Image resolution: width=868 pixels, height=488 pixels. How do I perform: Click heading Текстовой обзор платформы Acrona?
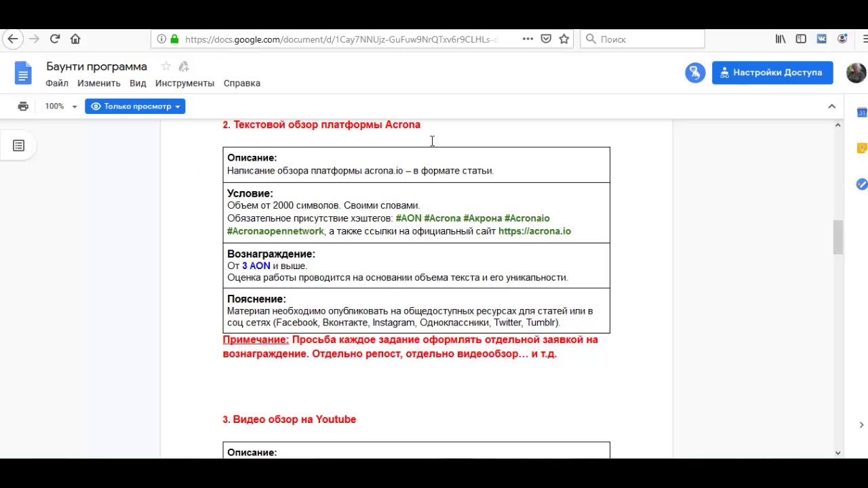(x=327, y=125)
